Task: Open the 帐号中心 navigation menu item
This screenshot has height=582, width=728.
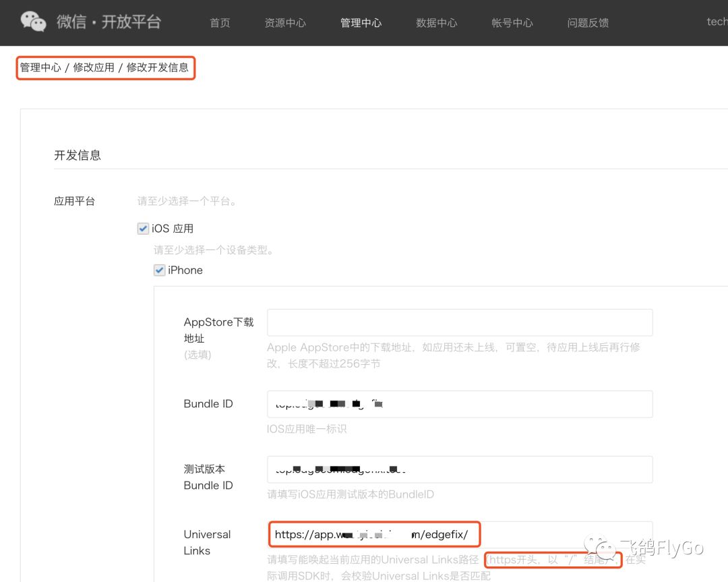Action: (512, 22)
